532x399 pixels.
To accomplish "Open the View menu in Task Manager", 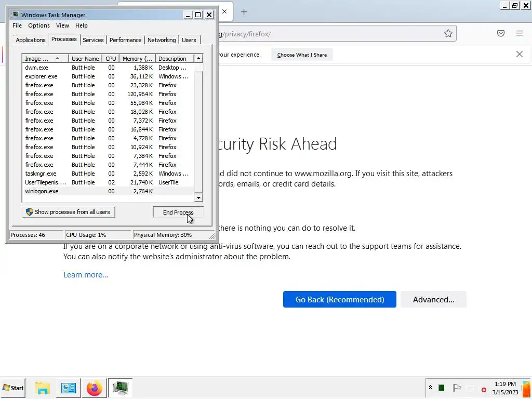I will click(x=62, y=25).
